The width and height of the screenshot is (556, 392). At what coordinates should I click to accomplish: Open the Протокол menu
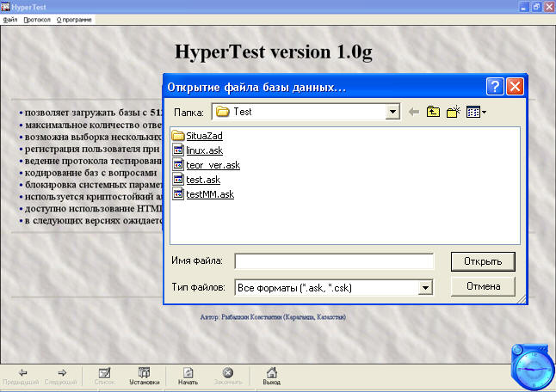point(37,19)
